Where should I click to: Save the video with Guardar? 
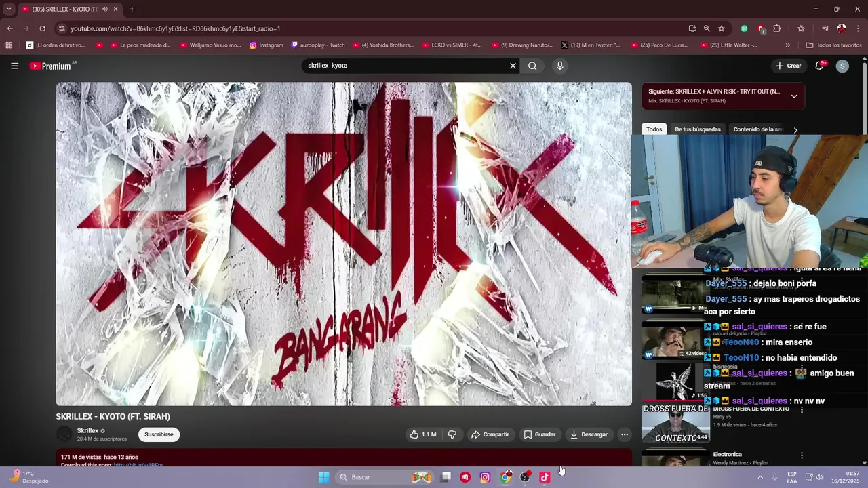[x=540, y=434]
